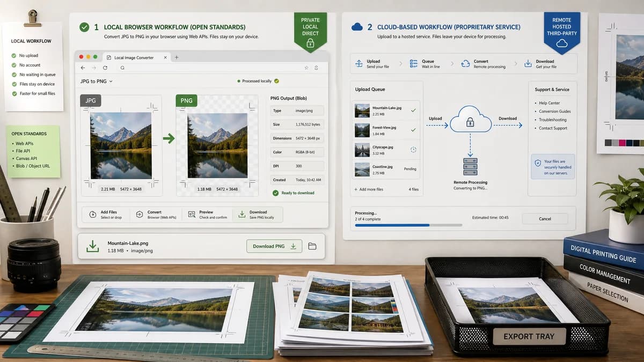The height and width of the screenshot is (362, 644).
Task: Open 'Preview' Check and confirm
Action: pos(207,215)
